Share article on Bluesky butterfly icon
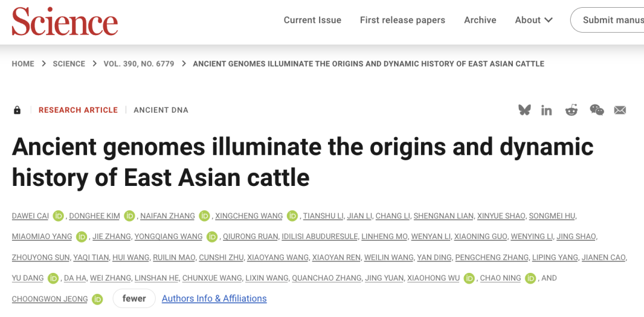This screenshot has height=317, width=644. (x=524, y=110)
